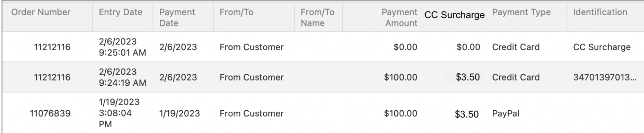Image resolution: width=644 pixels, height=133 pixels.
Task: Select the order 11076839 row
Action: (x=323, y=113)
